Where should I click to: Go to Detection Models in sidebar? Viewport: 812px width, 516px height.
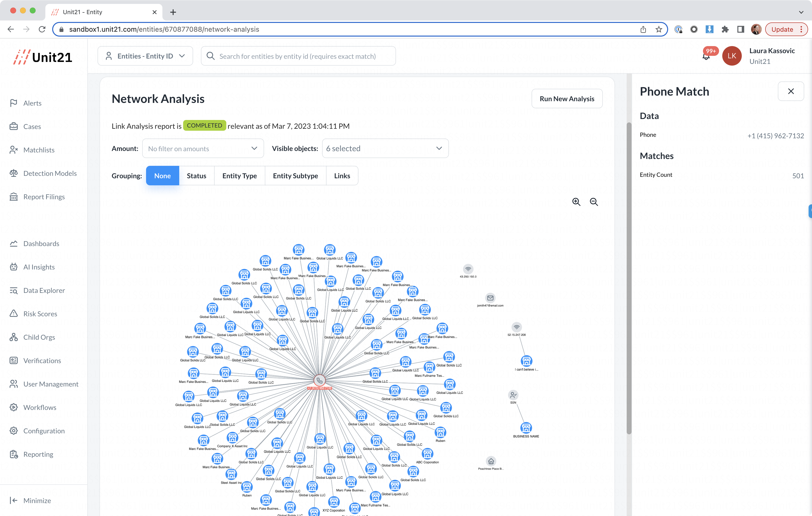(x=50, y=173)
